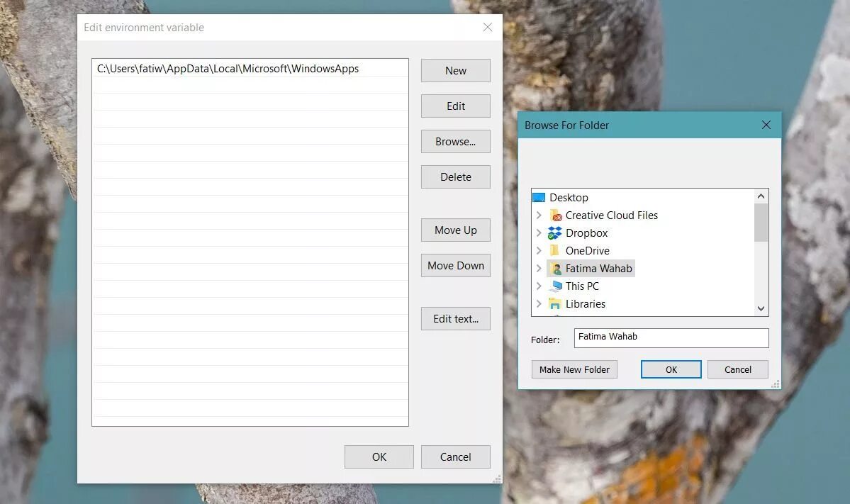Click OK in Edit environment variable
The width and height of the screenshot is (850, 504).
[379, 457]
